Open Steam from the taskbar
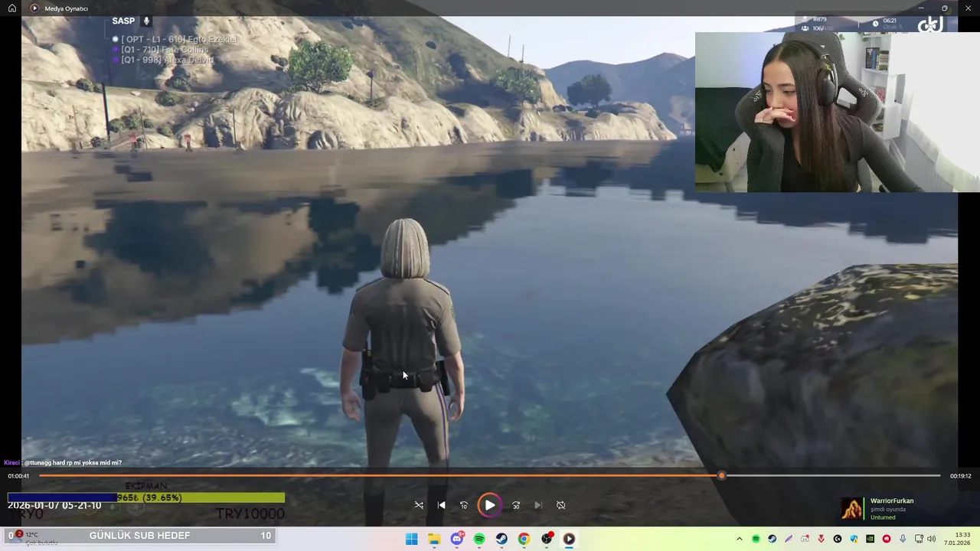Viewport: 980px width, 551px height. click(x=501, y=539)
